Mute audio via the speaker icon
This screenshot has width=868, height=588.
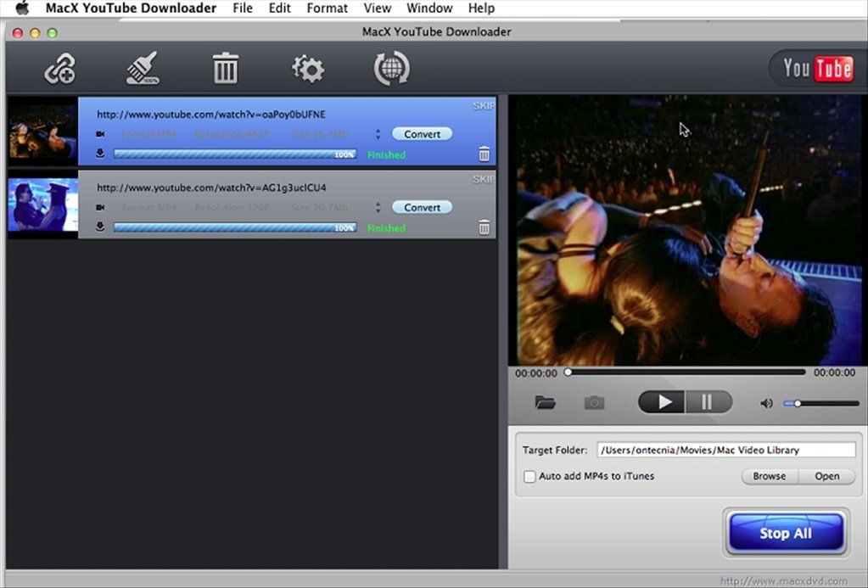(767, 403)
